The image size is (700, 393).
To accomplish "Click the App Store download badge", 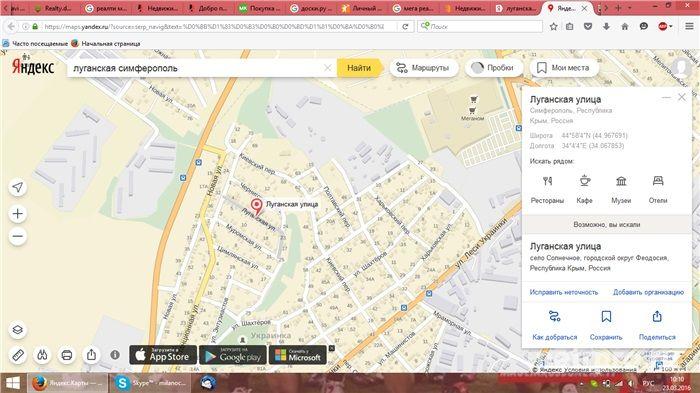I will coord(163,355).
